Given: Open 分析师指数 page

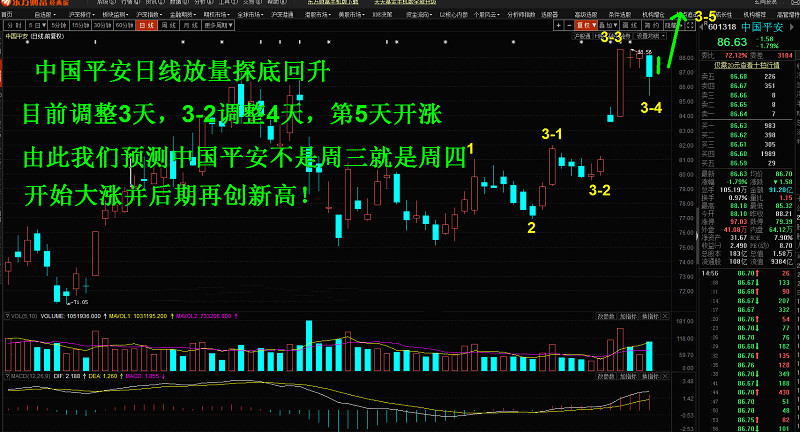Looking at the screenshot, I should coord(521,14).
